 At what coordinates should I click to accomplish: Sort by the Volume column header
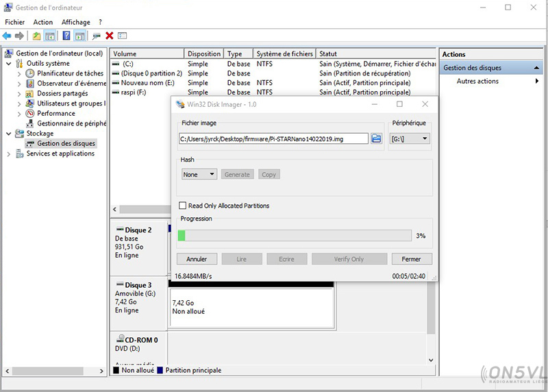click(x=147, y=53)
